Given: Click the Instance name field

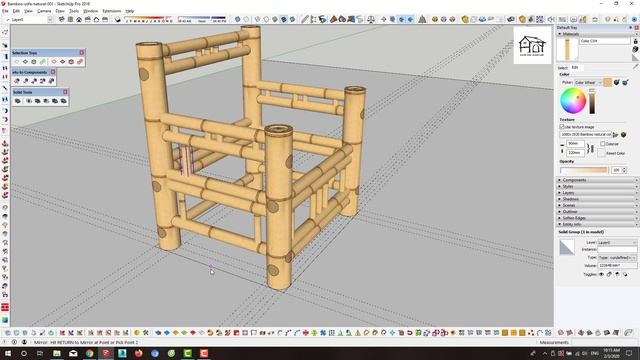Looking at the screenshot, I should [x=617, y=249].
